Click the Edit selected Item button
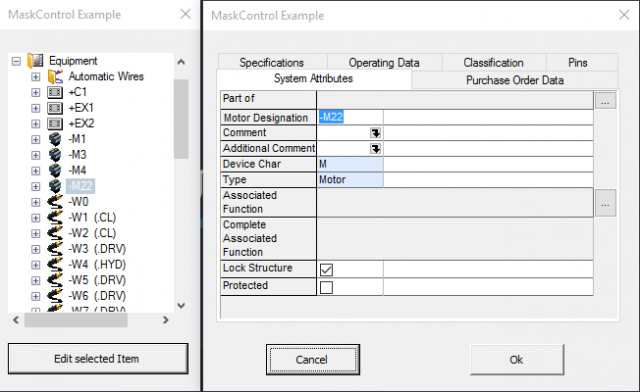 [98, 359]
